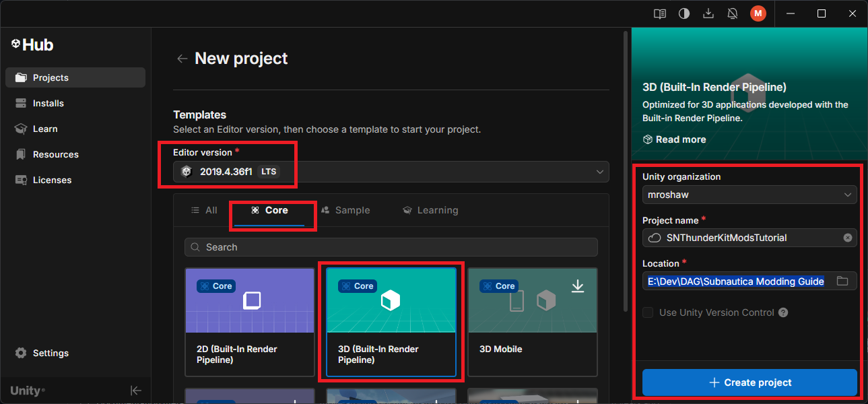Open Licenses in the sidebar
Screen dimensions: 868x404
75,180
